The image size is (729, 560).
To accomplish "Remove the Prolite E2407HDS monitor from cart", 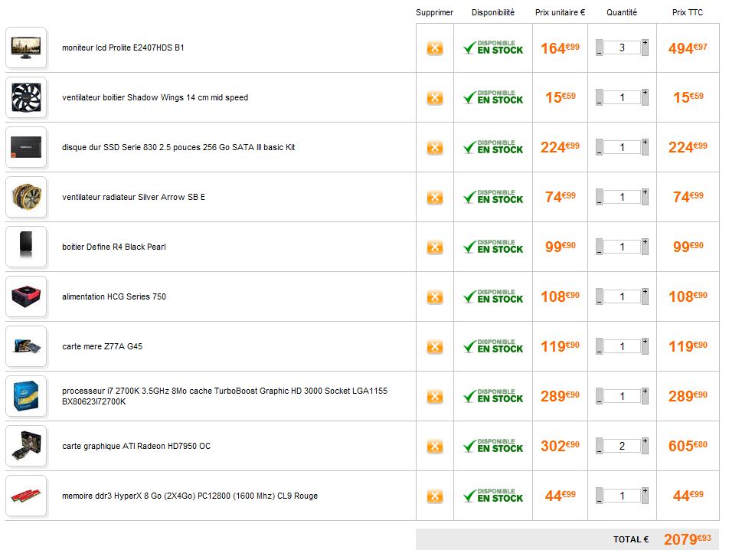I will [434, 48].
